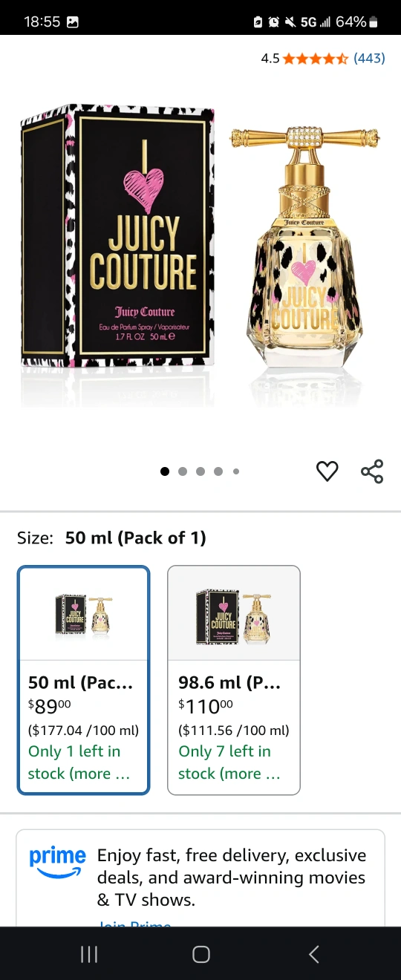Tap Android back navigation button

pos(313,954)
